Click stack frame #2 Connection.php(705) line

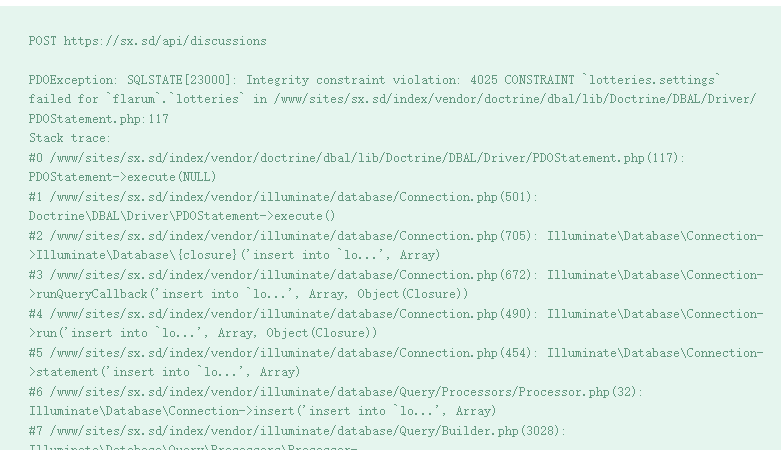click(396, 236)
